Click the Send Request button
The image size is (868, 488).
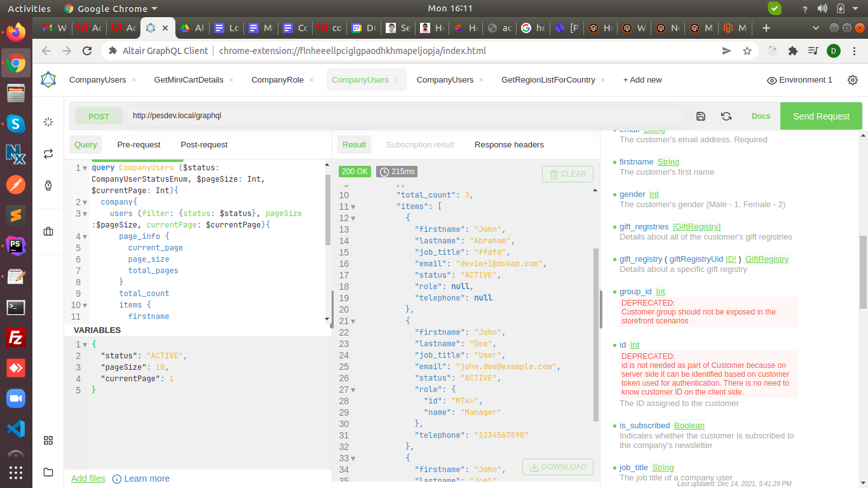pos(821,116)
